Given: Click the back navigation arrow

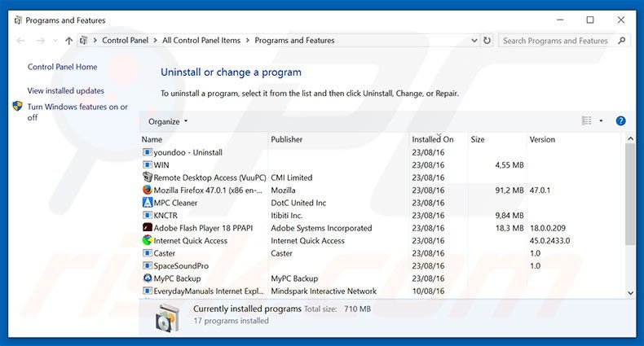Looking at the screenshot, I should tap(20, 41).
